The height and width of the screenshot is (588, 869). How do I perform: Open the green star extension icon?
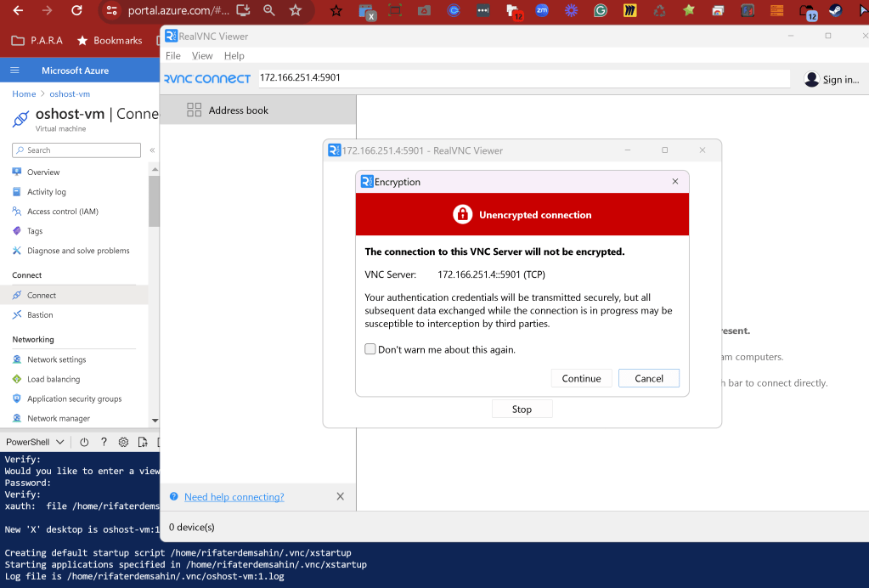[689, 10]
